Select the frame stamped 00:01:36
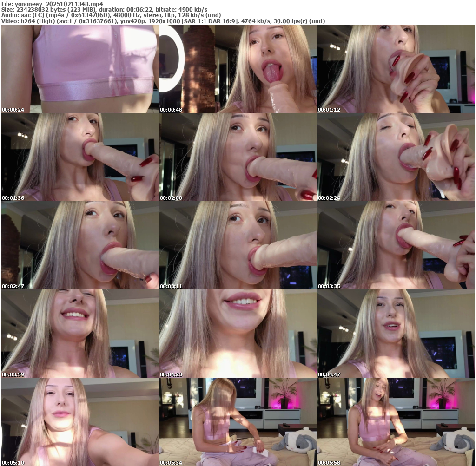The height and width of the screenshot is (466, 476). 80,157
